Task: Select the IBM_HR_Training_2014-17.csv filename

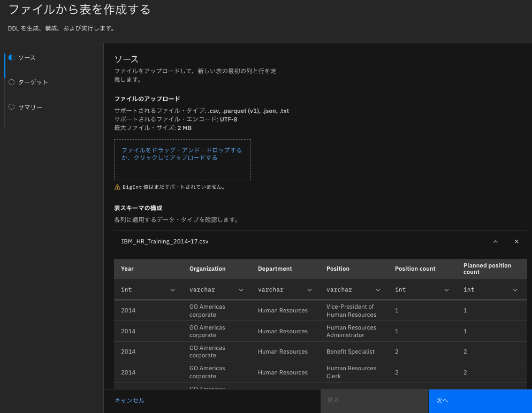Action: click(x=165, y=241)
